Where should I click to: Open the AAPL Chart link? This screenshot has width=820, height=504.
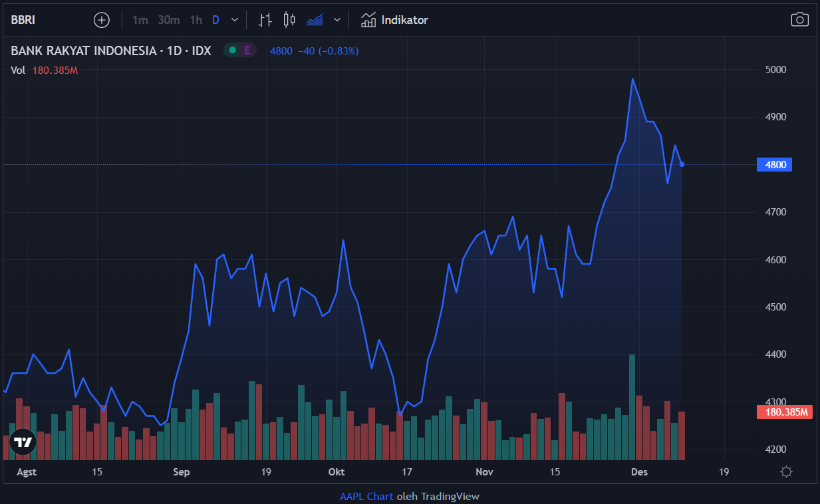[366, 496]
